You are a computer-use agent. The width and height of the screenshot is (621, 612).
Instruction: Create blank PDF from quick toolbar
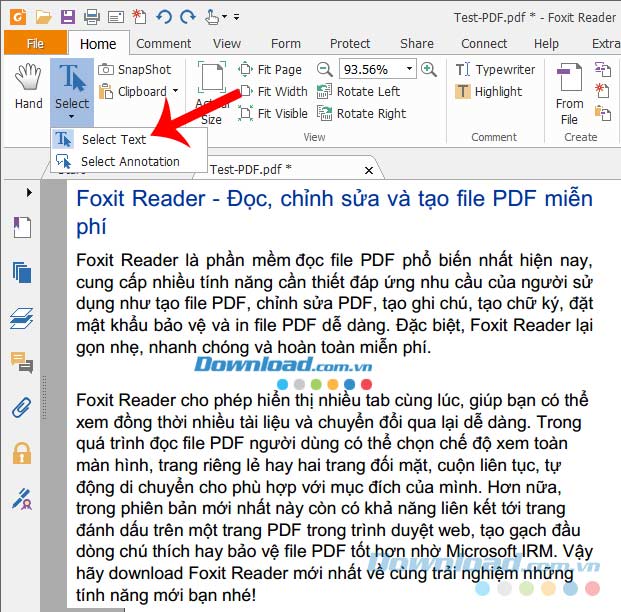tap(139, 17)
